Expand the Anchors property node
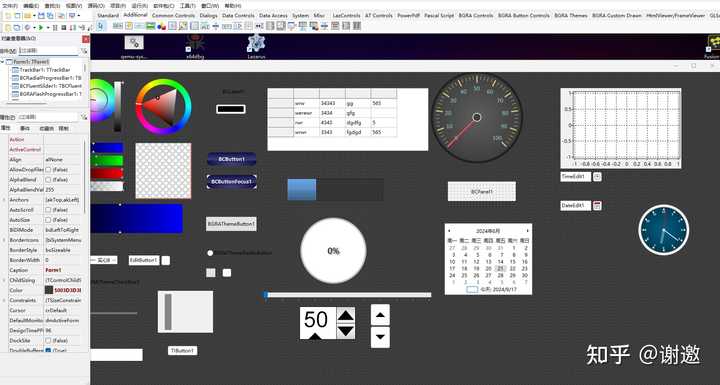720x385 pixels. (x=4, y=200)
